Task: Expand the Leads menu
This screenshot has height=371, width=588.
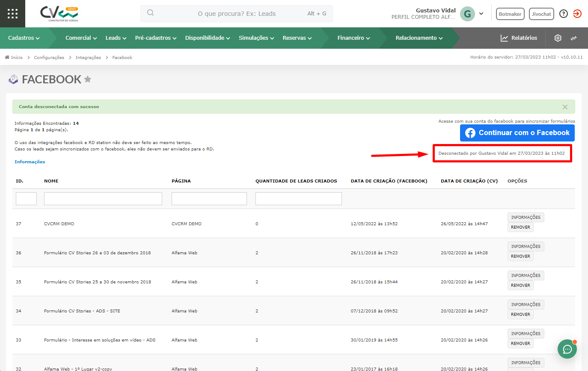Action: coord(116,38)
